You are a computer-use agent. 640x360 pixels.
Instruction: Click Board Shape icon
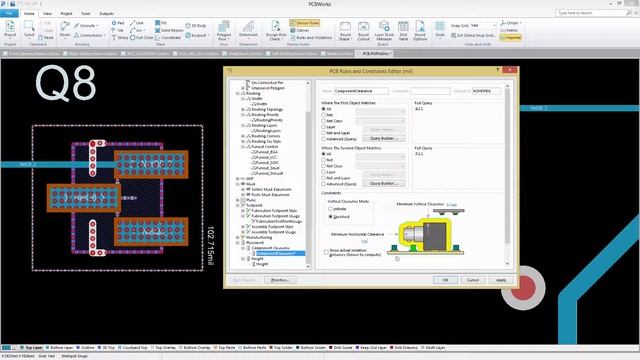(x=345, y=31)
